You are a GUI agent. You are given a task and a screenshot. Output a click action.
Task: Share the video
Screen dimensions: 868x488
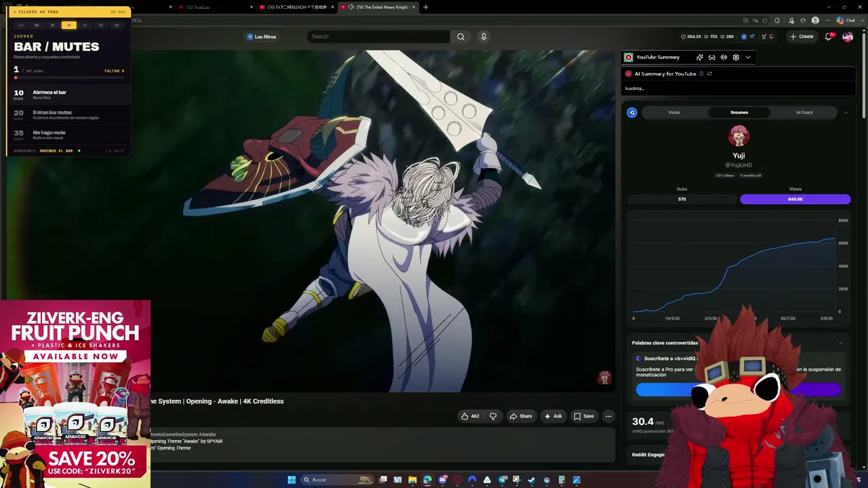521,416
